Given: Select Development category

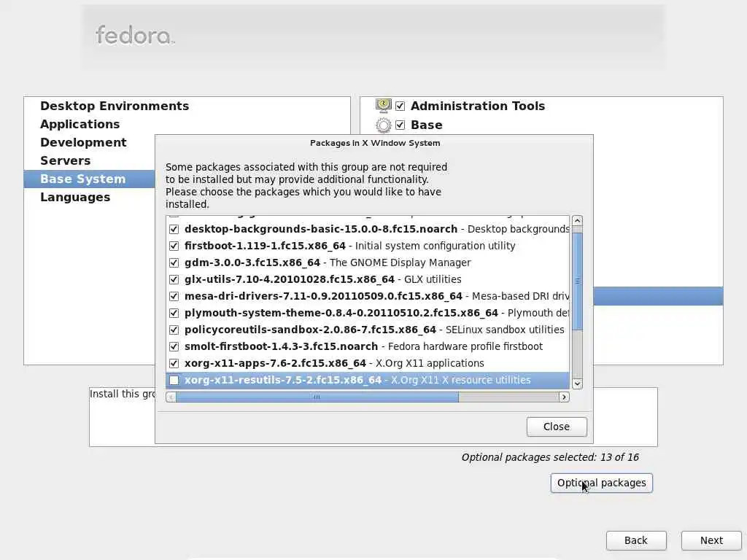Looking at the screenshot, I should 83,142.
